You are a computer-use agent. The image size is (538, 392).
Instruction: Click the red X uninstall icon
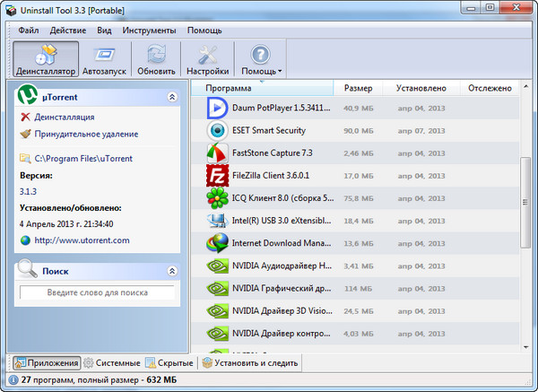pyautogui.click(x=25, y=117)
